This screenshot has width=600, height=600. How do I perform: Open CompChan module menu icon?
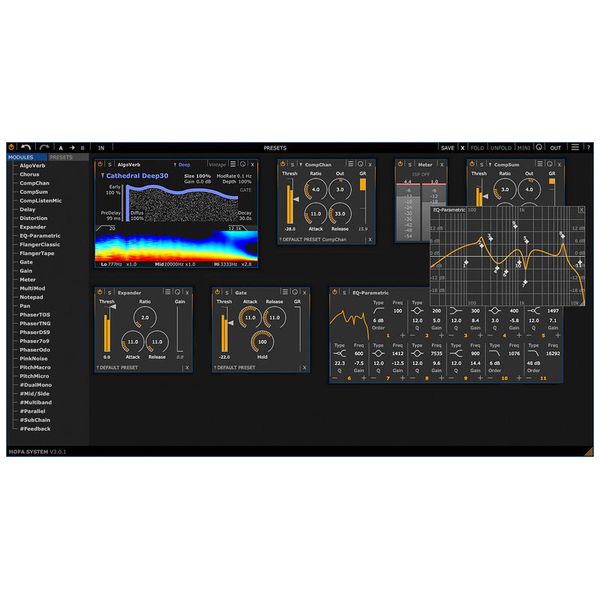pos(351,164)
